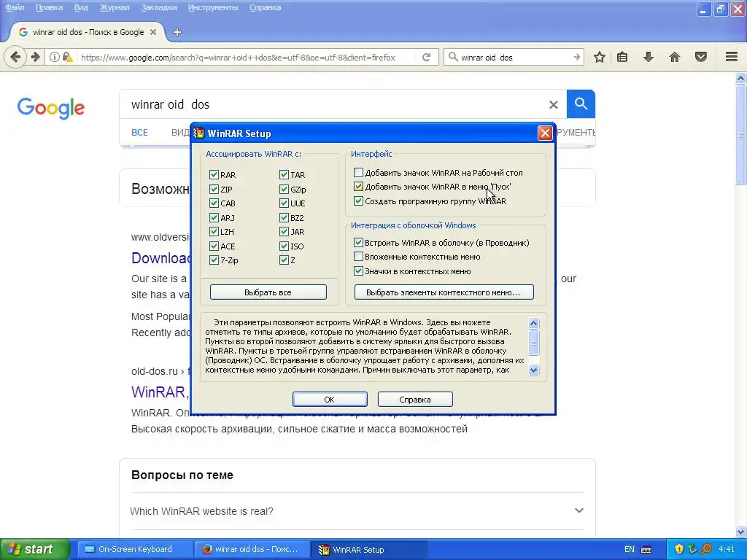Click 'Выбрать элементы контекстного меню' button

point(444,292)
